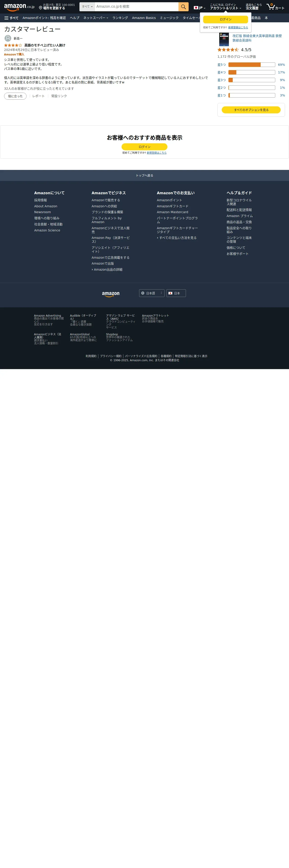Viewport: 289px width, 868px height.
Task: Click the 4.5 star overall rating
Action: coord(228,50)
